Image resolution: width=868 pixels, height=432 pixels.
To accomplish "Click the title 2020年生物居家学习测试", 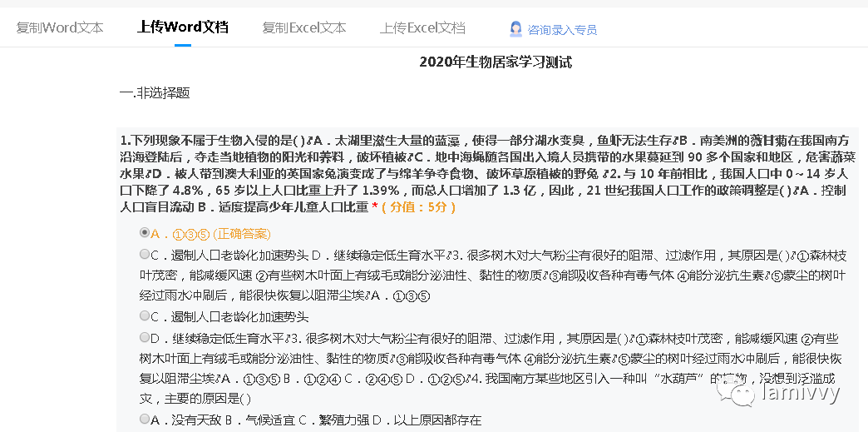I will [x=496, y=62].
